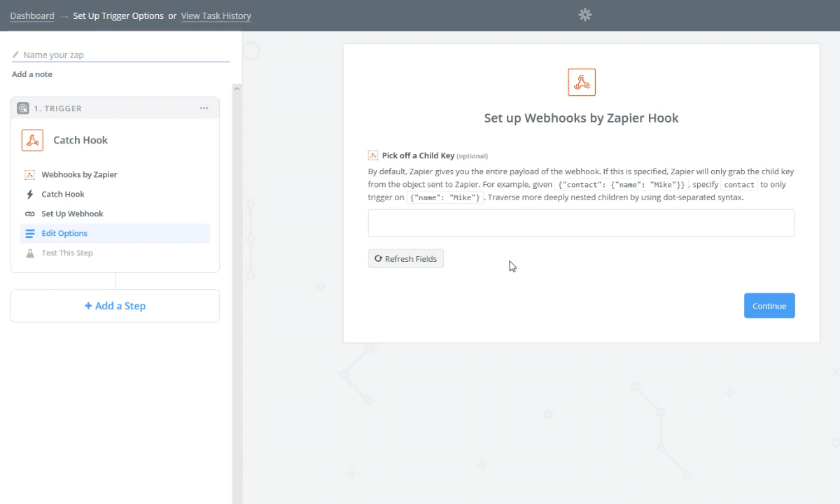Click the Edit Options list icon
This screenshot has height=504, width=840.
point(29,234)
